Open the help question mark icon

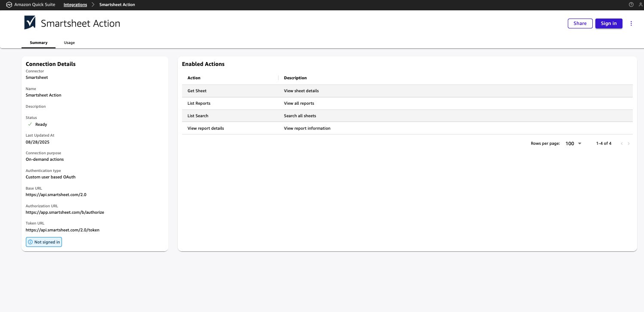[x=631, y=5]
